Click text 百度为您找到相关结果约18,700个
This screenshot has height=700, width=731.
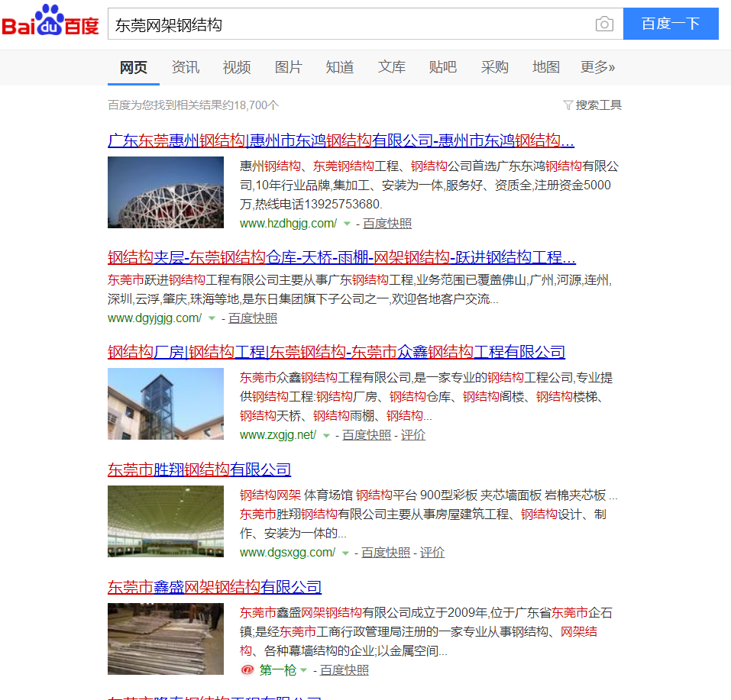pos(193,105)
